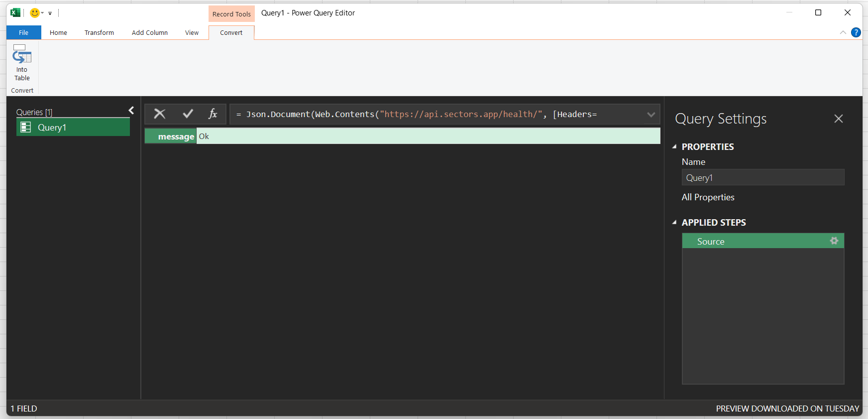Viewport: 868px width, 419px height.
Task: Collapse the APPLIED STEPS section triangle
Action: coord(674,223)
